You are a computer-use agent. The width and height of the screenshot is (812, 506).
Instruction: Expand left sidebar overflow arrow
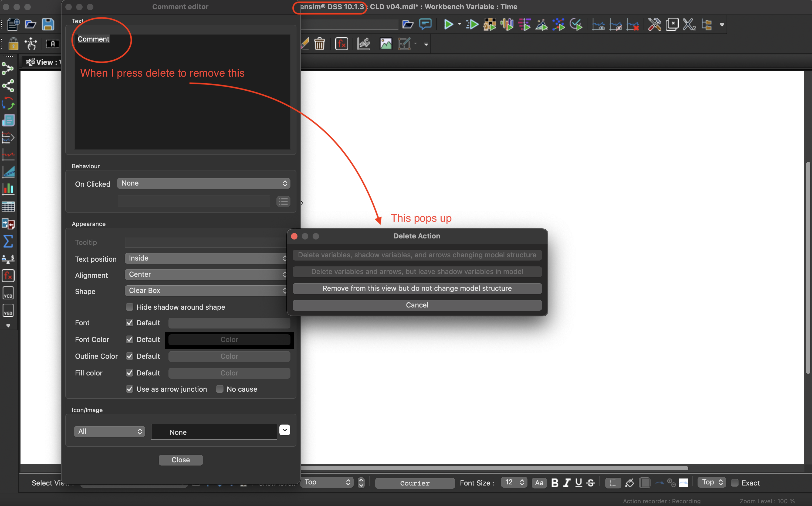(8, 326)
